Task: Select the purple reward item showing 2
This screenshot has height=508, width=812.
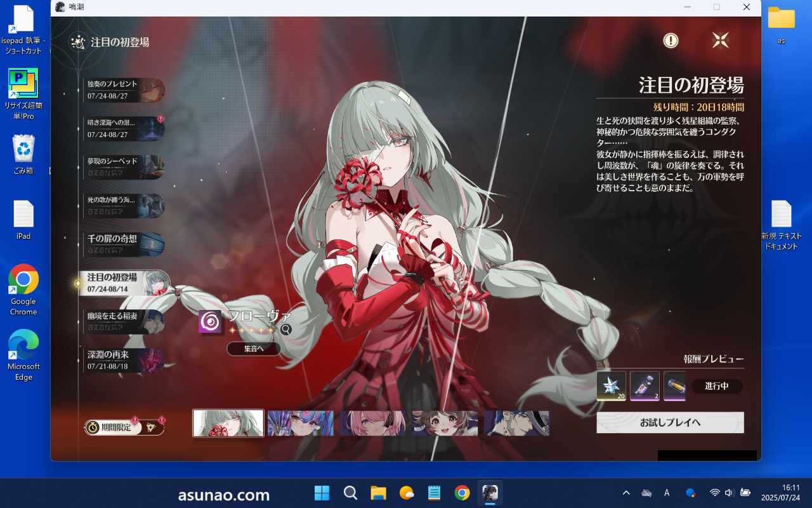Action: point(645,386)
